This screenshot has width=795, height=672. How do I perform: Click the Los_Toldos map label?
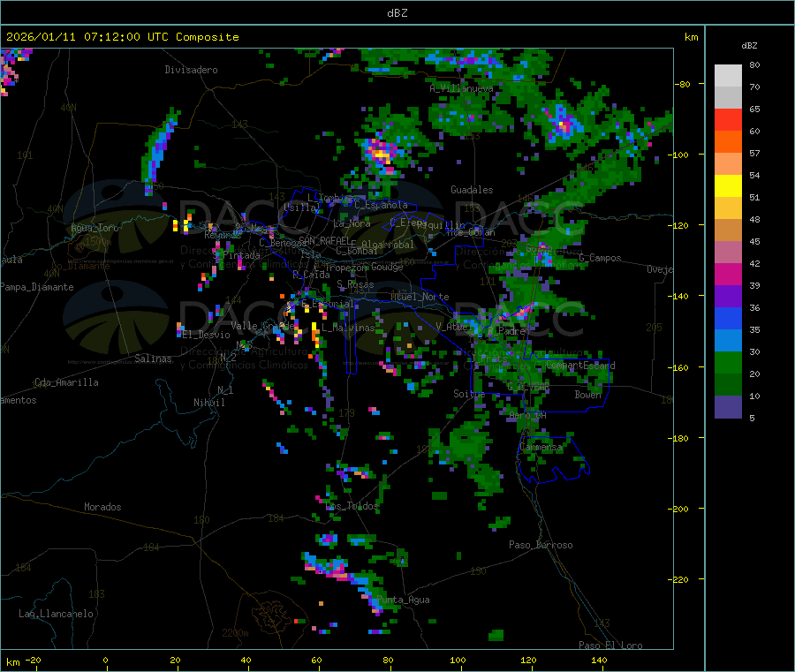(x=352, y=506)
